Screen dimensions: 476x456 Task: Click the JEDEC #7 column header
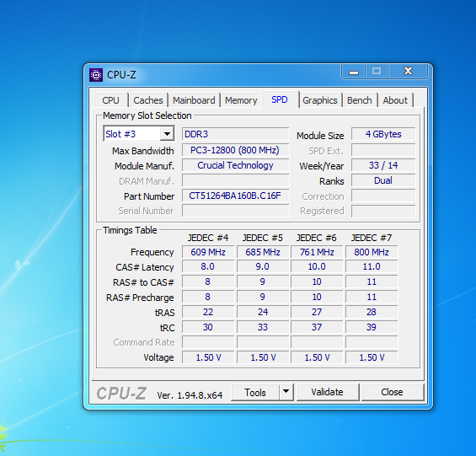coord(372,238)
